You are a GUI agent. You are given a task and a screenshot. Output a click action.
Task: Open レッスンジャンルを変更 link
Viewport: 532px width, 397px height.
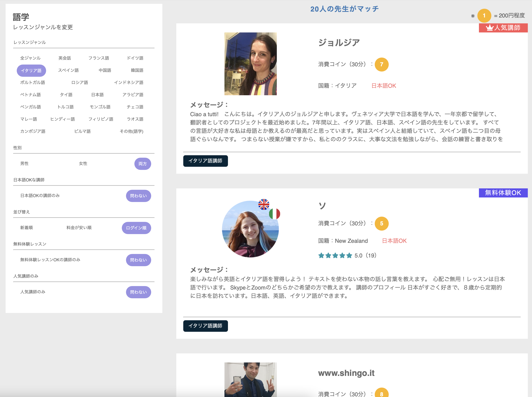43,27
